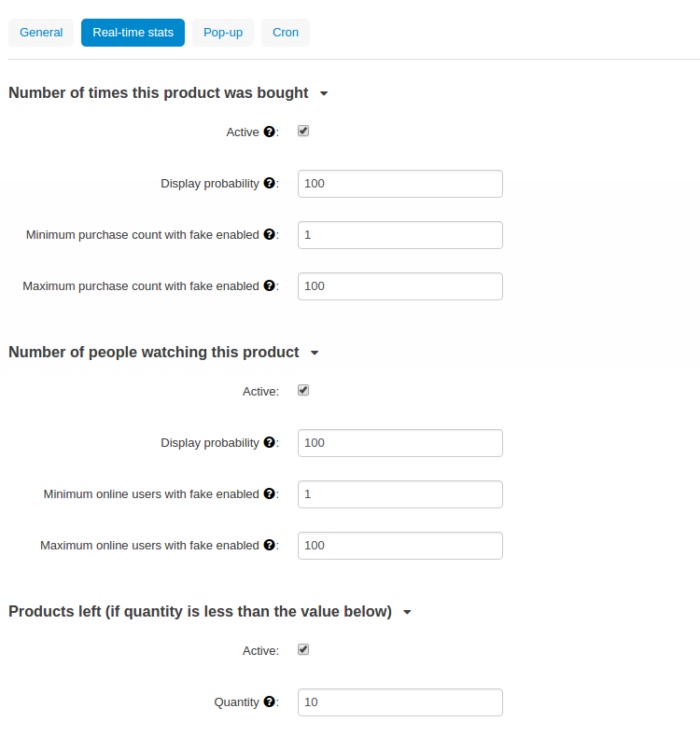700x736 pixels.
Task: Click help icon next to Quantity label
Action: pos(269,701)
